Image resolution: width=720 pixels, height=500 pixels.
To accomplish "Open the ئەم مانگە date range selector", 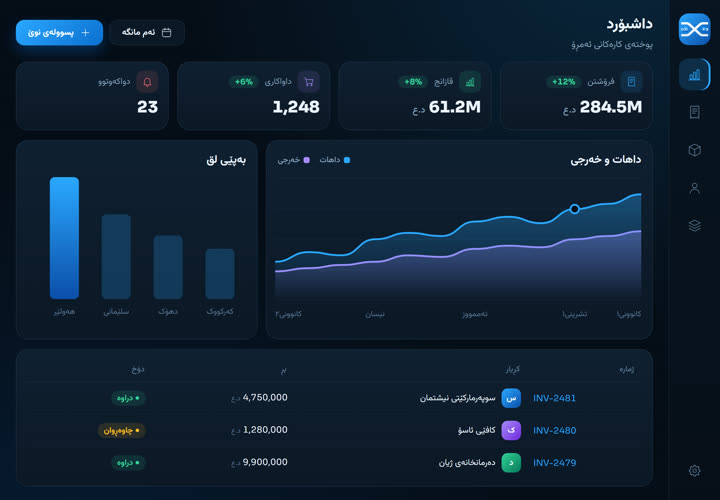I will 147,33.
